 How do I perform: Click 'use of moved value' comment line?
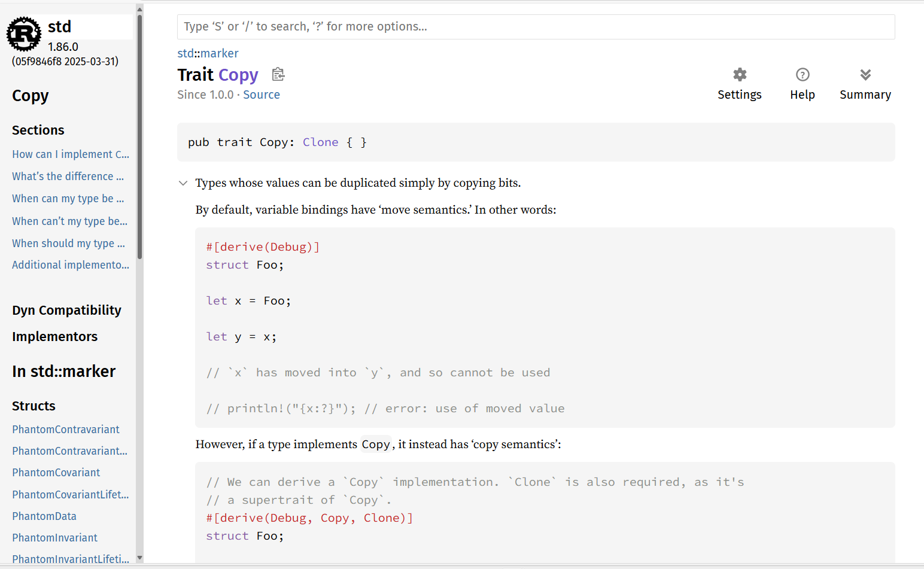click(x=385, y=408)
